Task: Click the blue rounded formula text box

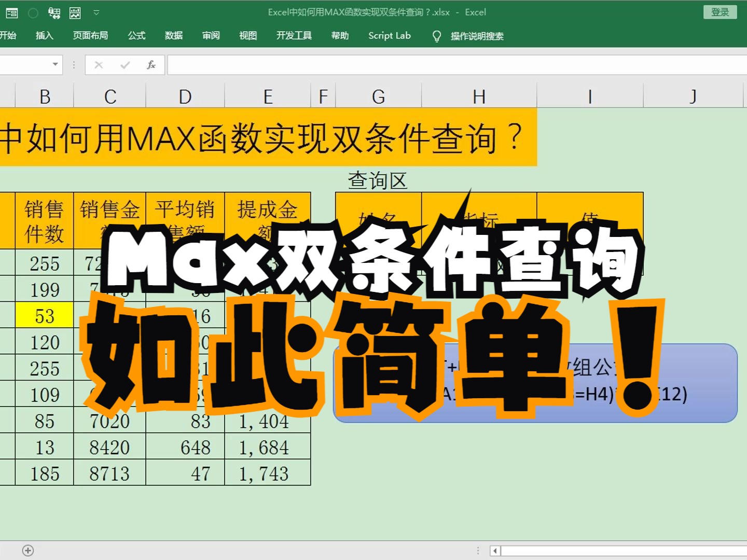Action: 535,383
